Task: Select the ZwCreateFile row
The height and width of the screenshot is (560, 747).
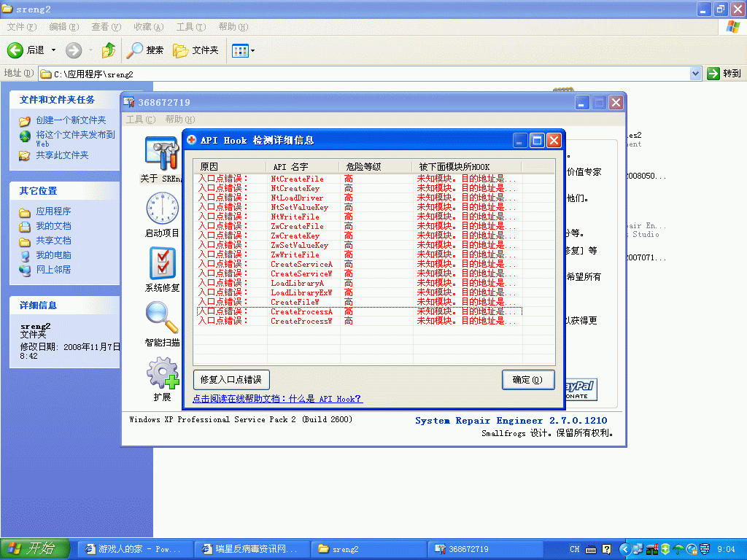Action: (360, 227)
